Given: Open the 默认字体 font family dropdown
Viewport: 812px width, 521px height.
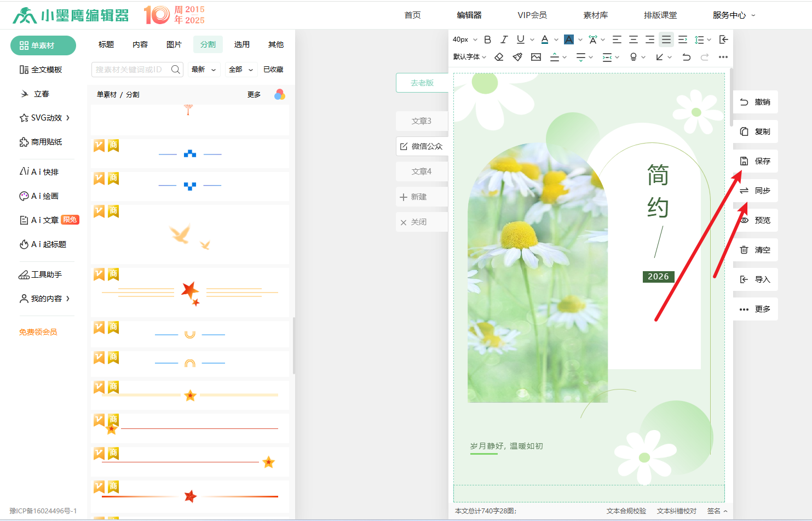Looking at the screenshot, I should (470, 57).
